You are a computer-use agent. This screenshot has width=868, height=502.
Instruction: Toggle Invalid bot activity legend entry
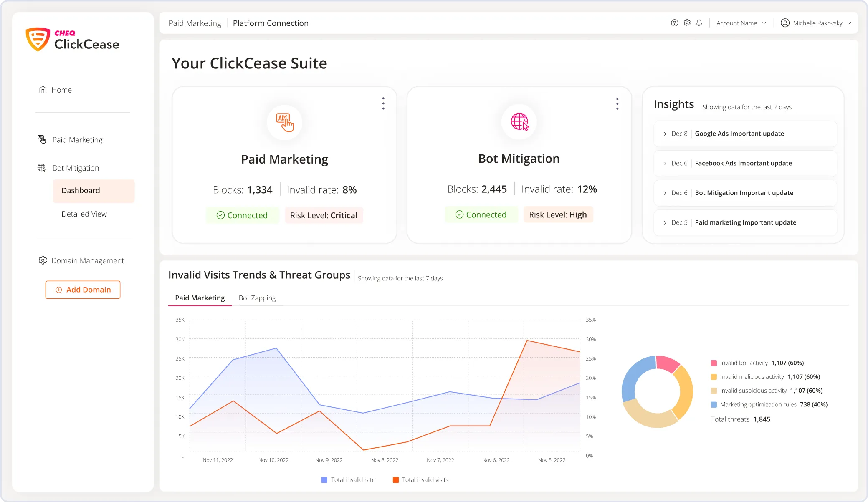coord(744,363)
